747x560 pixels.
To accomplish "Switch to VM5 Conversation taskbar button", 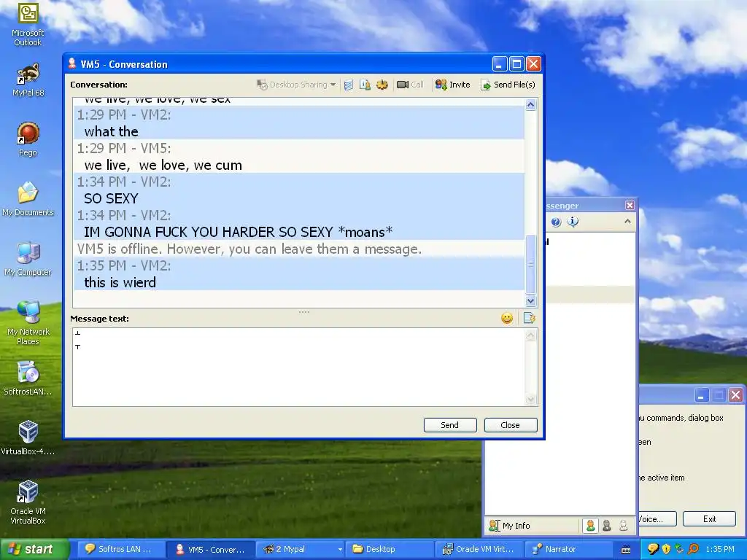I will (211, 549).
